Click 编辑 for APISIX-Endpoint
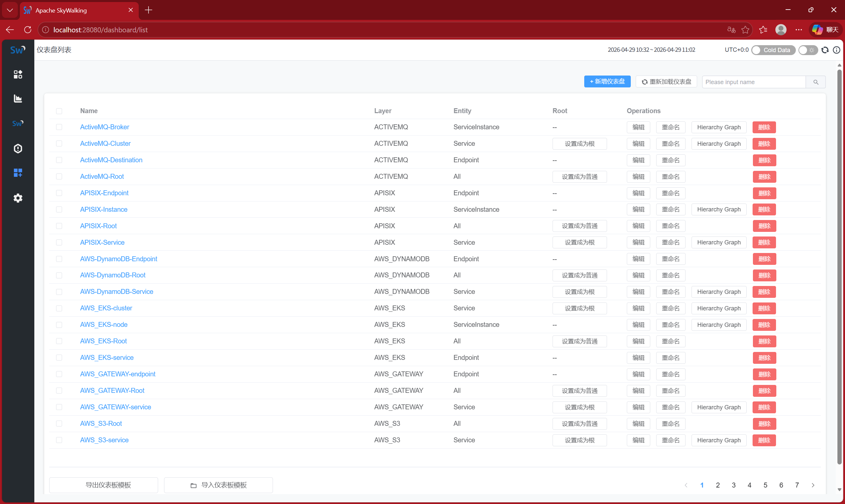 [x=638, y=193]
